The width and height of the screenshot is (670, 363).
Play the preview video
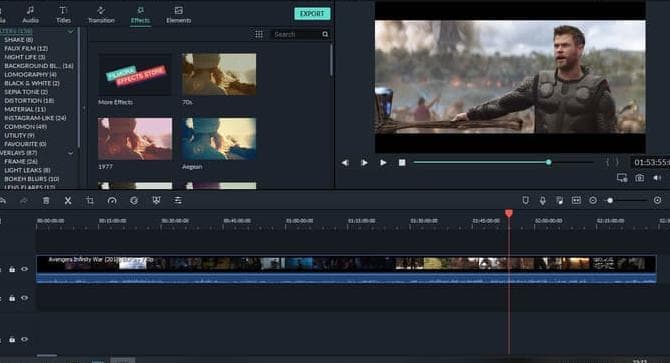click(383, 163)
